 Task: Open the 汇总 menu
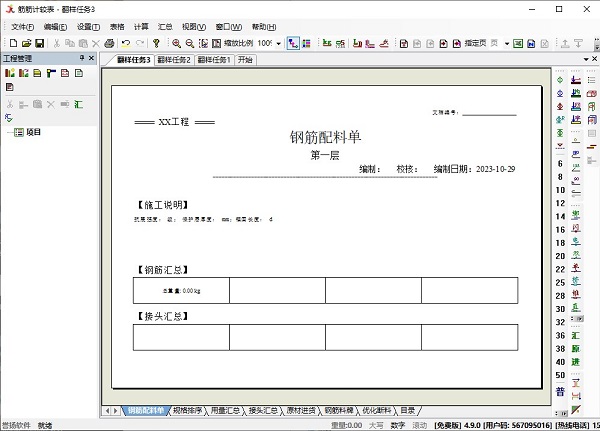(x=165, y=27)
